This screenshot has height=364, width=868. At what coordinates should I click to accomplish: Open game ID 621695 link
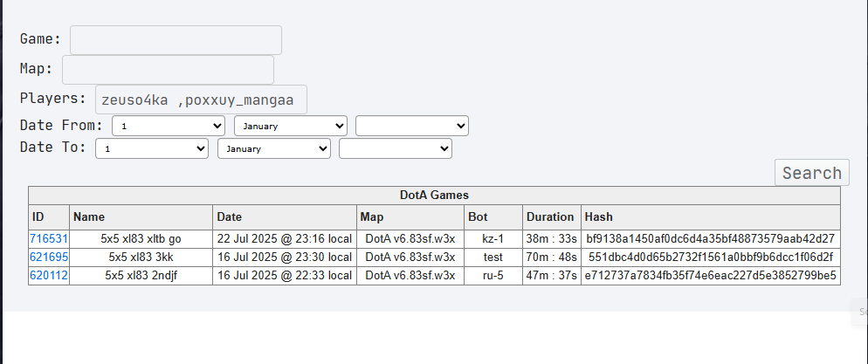pyautogui.click(x=49, y=258)
